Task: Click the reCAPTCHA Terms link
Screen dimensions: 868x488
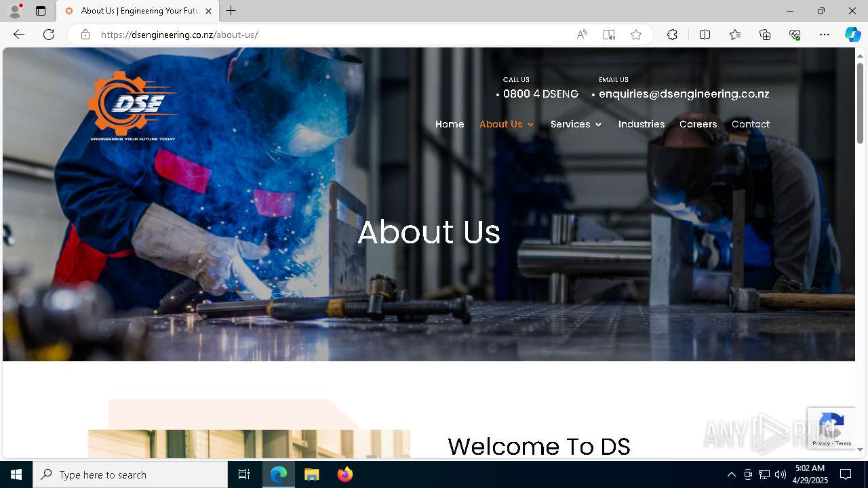Action: (x=844, y=443)
